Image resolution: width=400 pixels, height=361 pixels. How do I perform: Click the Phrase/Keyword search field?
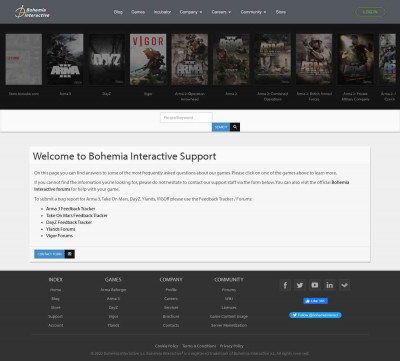(x=186, y=118)
